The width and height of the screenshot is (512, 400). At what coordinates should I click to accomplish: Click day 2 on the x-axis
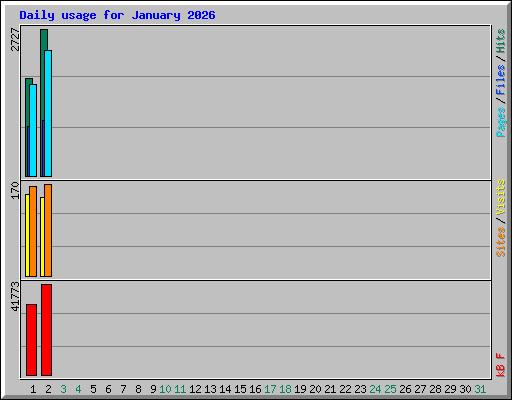(x=48, y=389)
